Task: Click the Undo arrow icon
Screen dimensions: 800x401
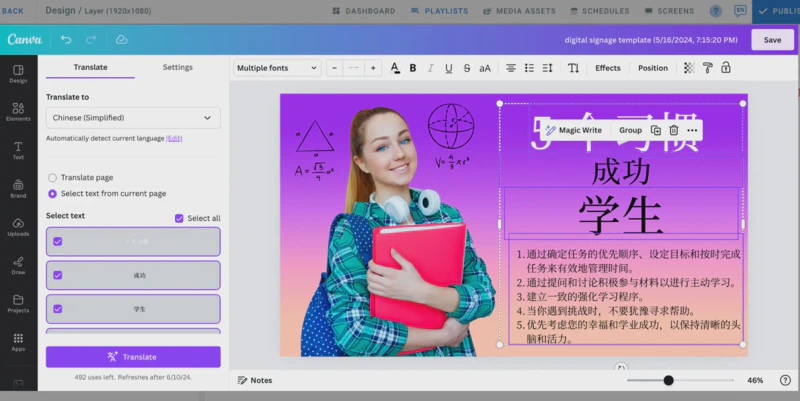Action: coord(66,40)
